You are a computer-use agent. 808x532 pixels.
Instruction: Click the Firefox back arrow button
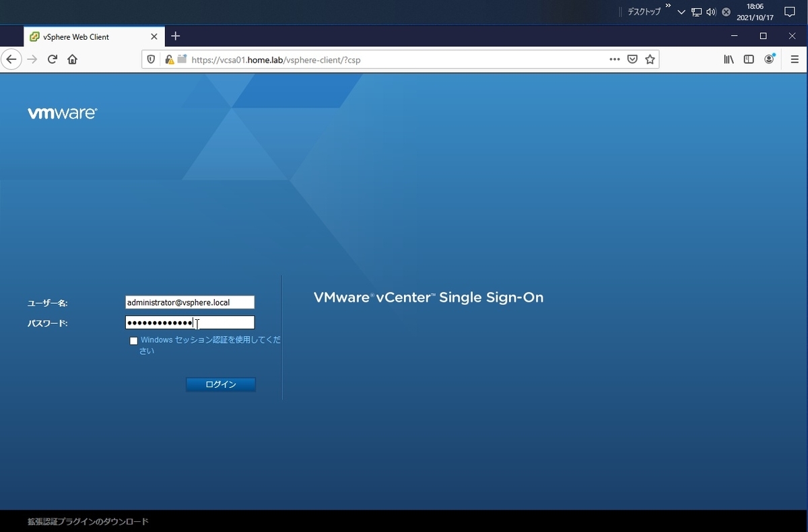(x=11, y=59)
